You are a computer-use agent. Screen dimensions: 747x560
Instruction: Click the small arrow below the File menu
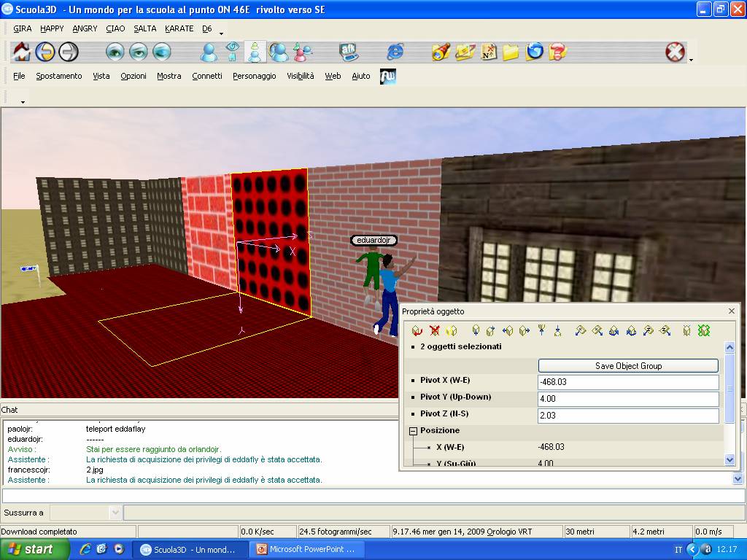point(23,102)
